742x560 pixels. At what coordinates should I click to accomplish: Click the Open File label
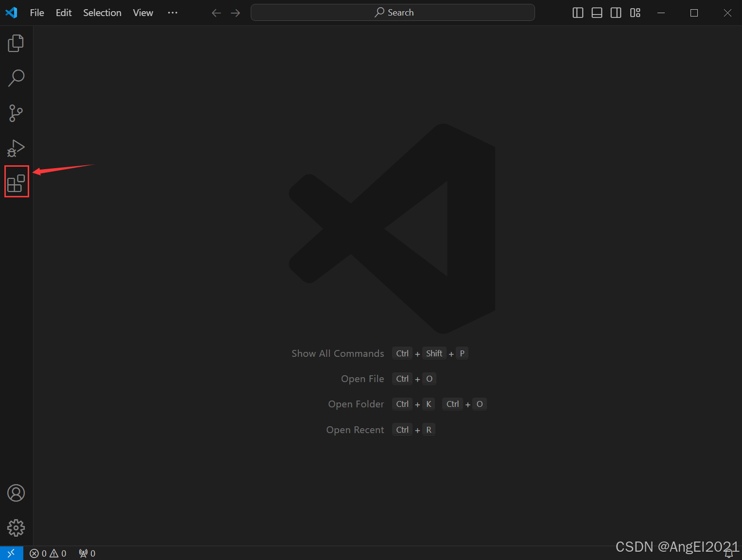(362, 379)
